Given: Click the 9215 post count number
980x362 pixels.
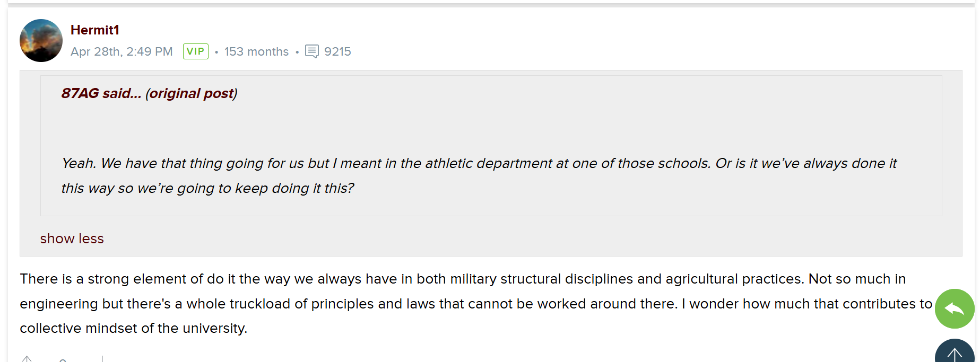Looking at the screenshot, I should click(x=337, y=51).
